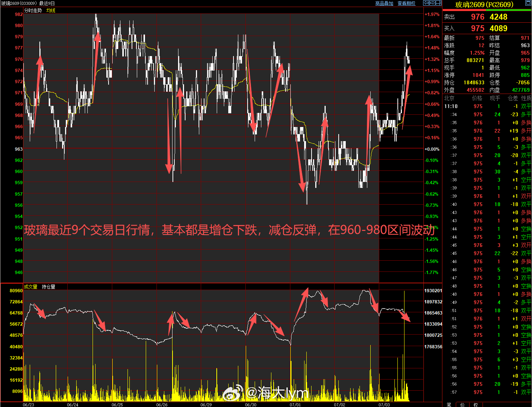Click the 涨停 value 1041
532x407 pixels.
pyautogui.click(x=478, y=75)
